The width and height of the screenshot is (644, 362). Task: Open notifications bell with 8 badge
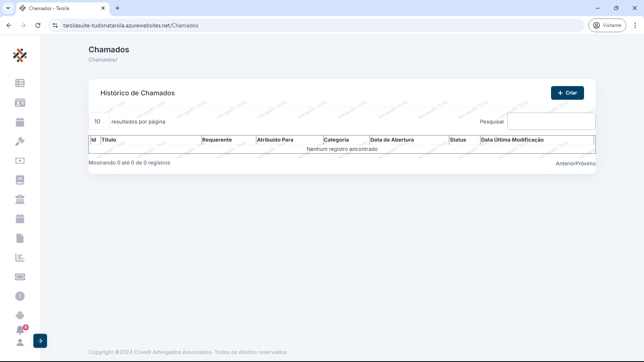pyautogui.click(x=20, y=330)
